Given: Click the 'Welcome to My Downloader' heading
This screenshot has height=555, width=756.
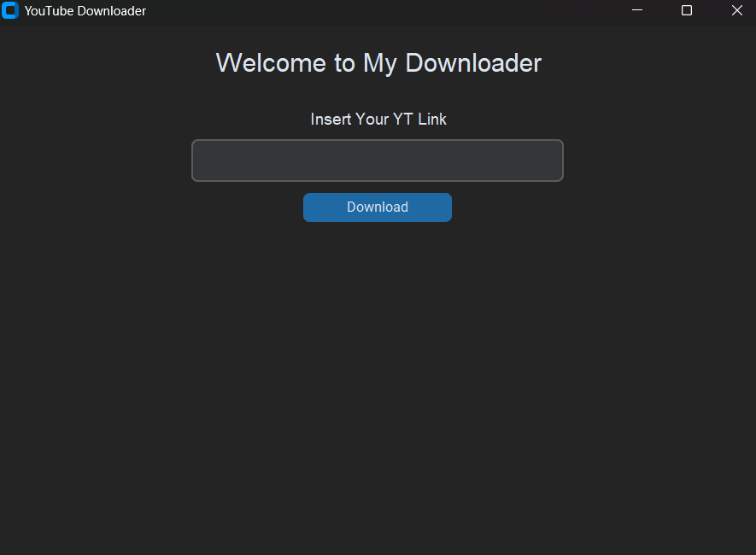Looking at the screenshot, I should click(x=377, y=62).
